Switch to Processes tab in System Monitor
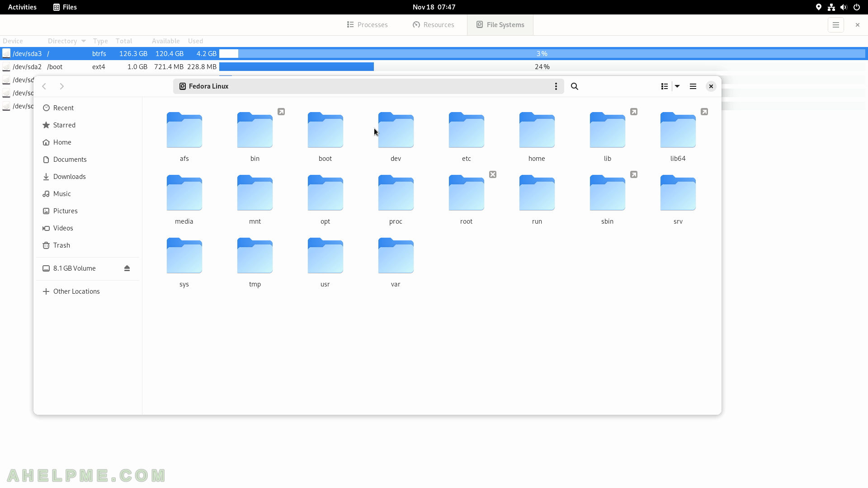 367,25
